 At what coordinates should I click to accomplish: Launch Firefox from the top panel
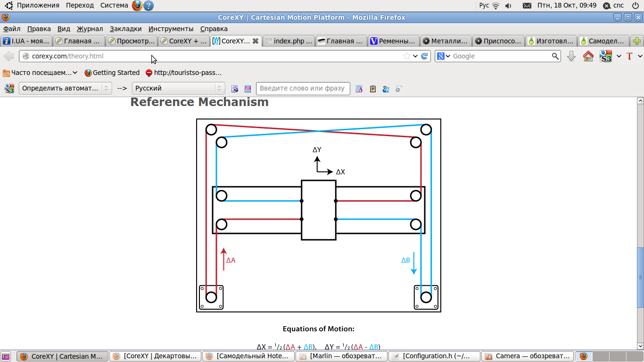coord(137,6)
